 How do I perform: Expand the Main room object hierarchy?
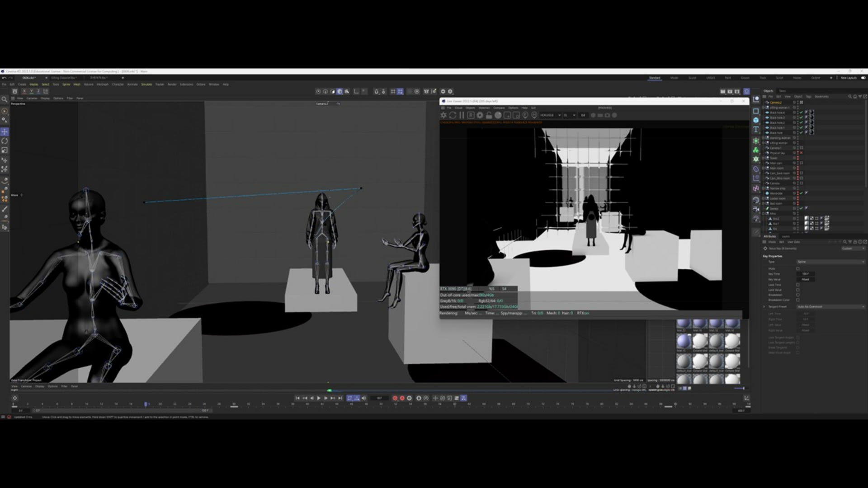(764, 168)
